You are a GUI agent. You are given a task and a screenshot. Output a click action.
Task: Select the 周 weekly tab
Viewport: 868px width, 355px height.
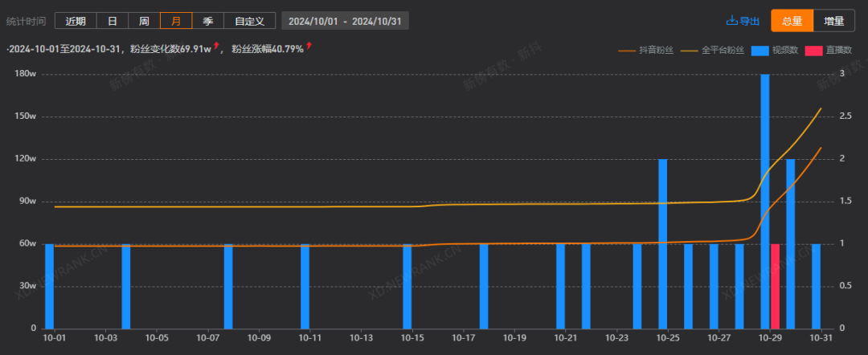(144, 21)
